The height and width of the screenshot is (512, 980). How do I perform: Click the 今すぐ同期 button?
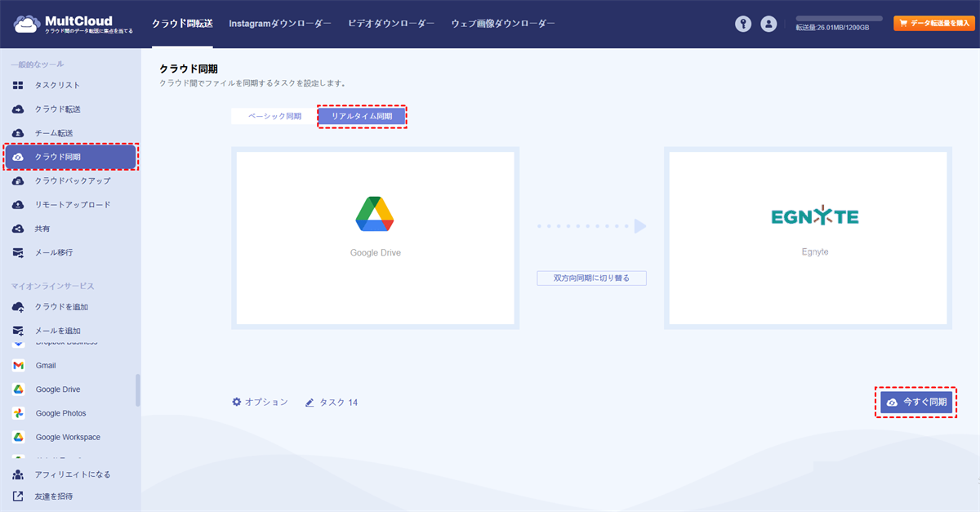[915, 403]
